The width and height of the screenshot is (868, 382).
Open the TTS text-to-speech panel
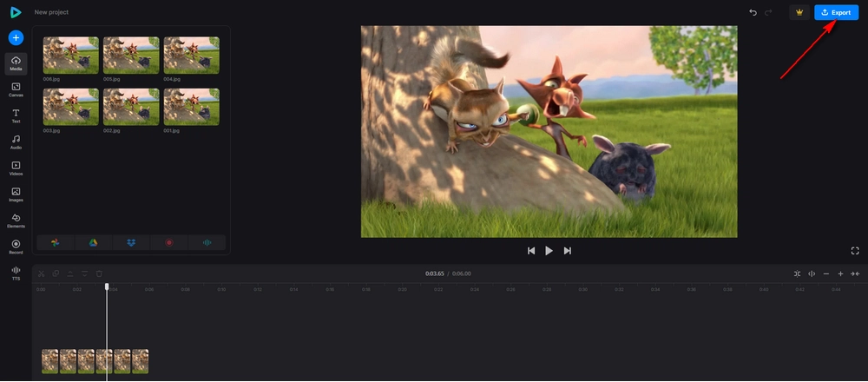(16, 273)
